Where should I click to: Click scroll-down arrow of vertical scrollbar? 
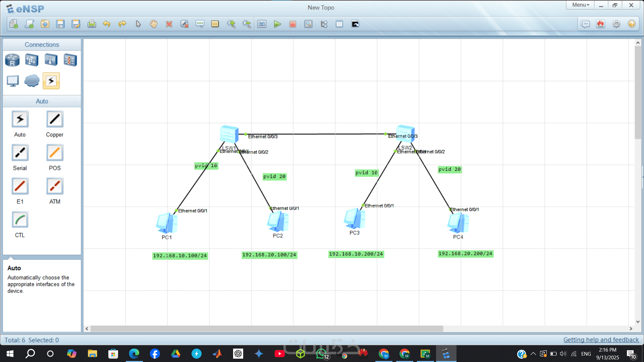click(x=638, y=322)
